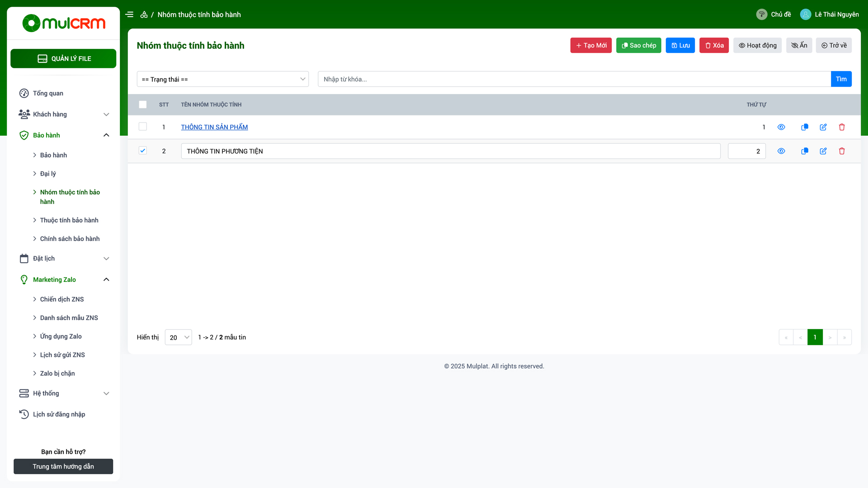This screenshot has width=868, height=488.
Task: Check the select-all header checkbox
Action: tap(143, 104)
